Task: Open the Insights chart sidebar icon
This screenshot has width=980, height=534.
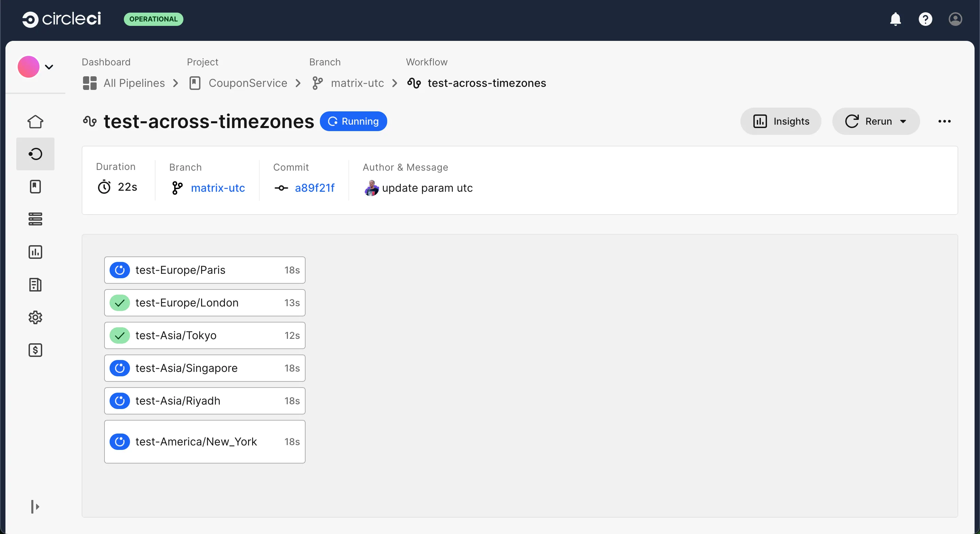Action: pyautogui.click(x=35, y=252)
